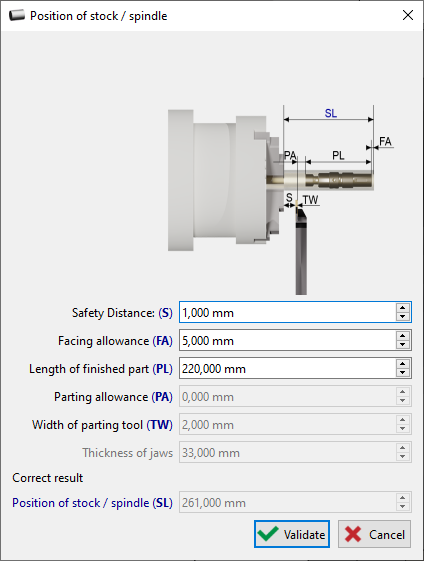The image size is (424, 561).
Task: Increase Facing allowance with up arrow
Action: click(403, 336)
